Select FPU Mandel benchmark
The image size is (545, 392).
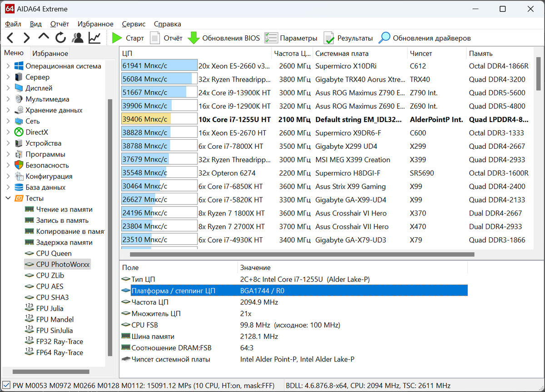tap(54, 319)
